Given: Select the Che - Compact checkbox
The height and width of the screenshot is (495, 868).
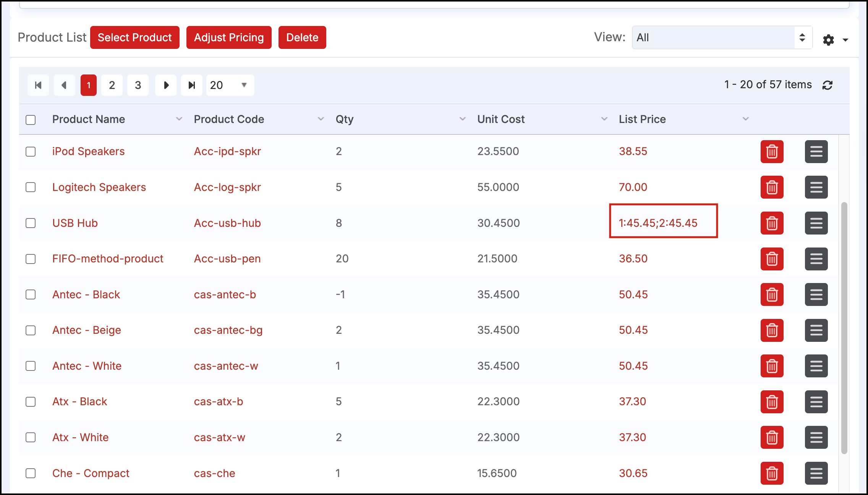Looking at the screenshot, I should [31, 473].
